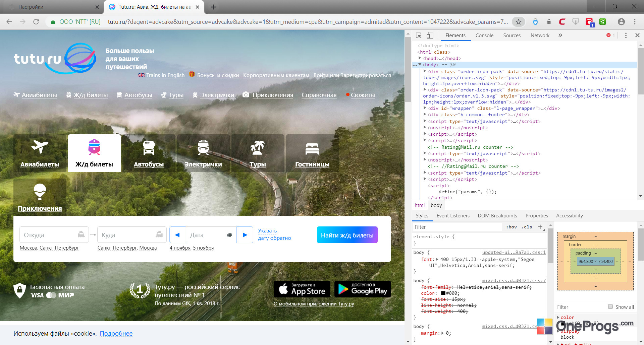
Task: Reload the tutu.ru page
Action: [36, 22]
